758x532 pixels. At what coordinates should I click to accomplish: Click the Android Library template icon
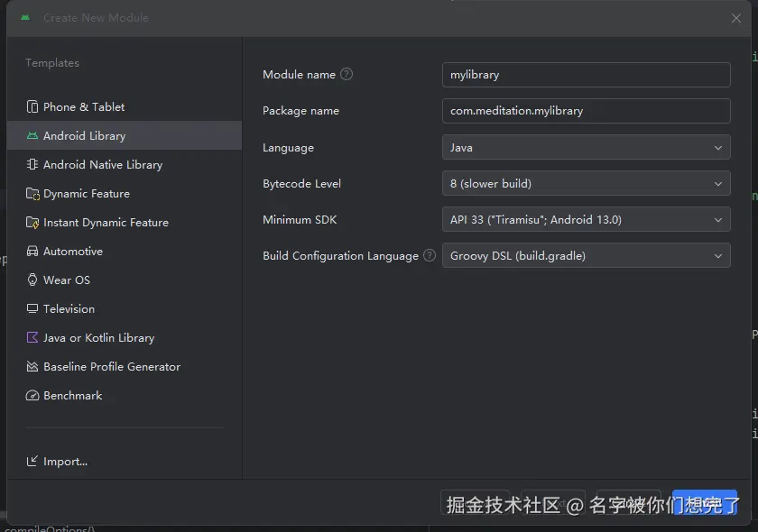pyautogui.click(x=32, y=136)
